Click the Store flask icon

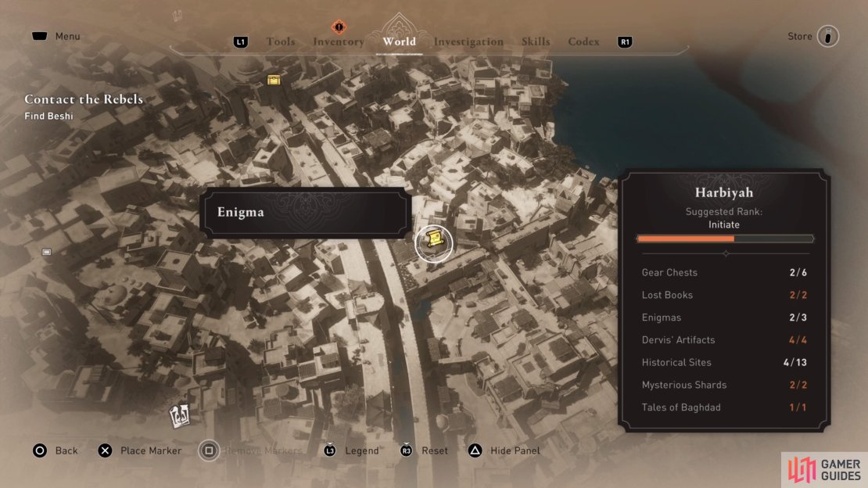[828, 37]
